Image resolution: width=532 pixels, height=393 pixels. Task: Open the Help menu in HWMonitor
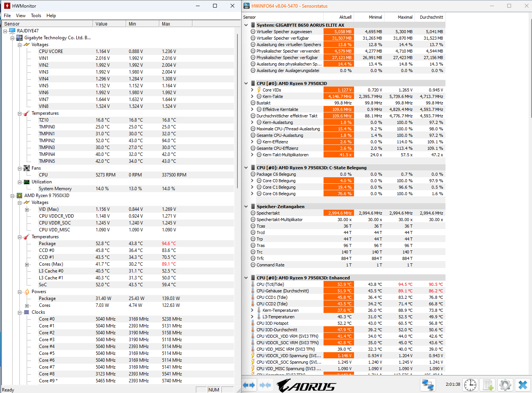(x=51, y=16)
